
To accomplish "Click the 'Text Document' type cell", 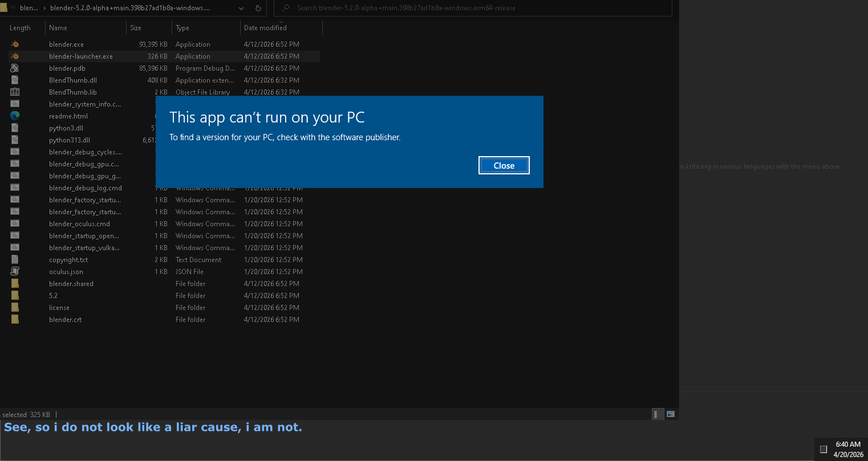I will point(198,259).
